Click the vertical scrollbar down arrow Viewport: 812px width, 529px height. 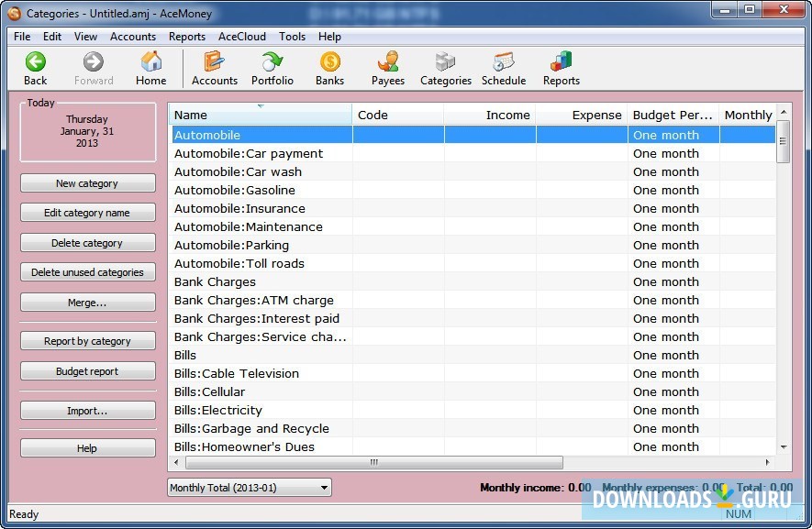(783, 446)
